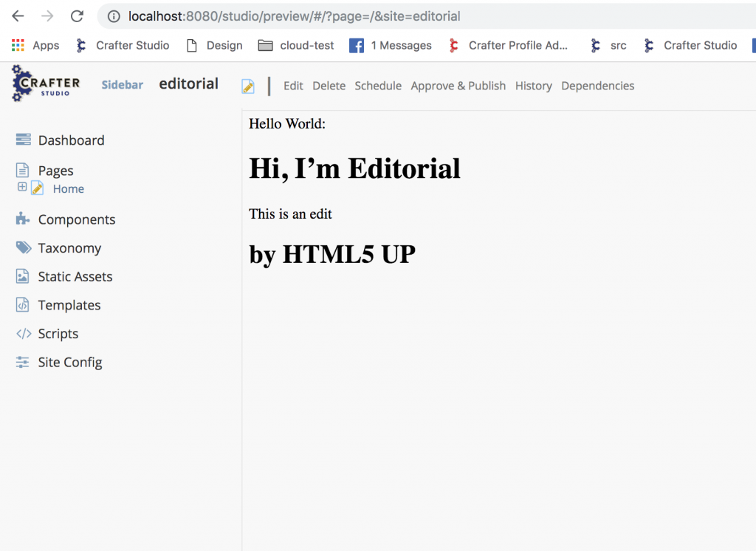
Task: Click the Dependencies link
Action: click(x=598, y=86)
